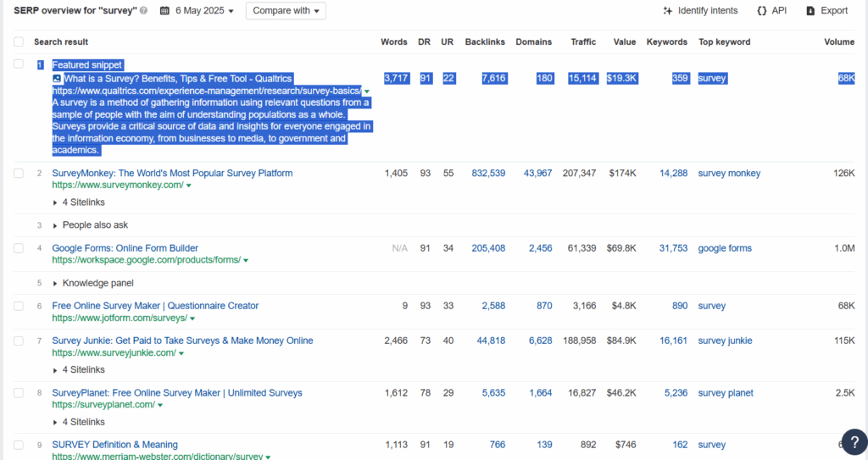Open the workspace.google.com/products/forms URL

(146, 259)
